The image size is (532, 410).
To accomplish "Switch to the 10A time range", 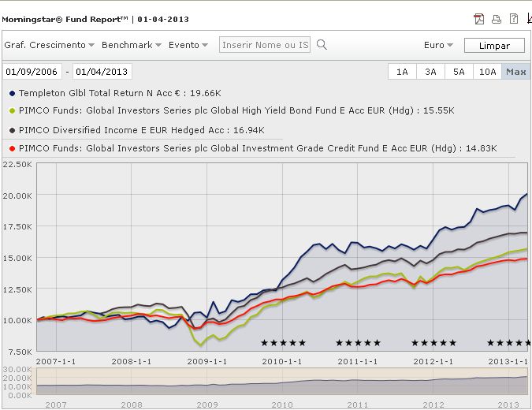I will (487, 72).
